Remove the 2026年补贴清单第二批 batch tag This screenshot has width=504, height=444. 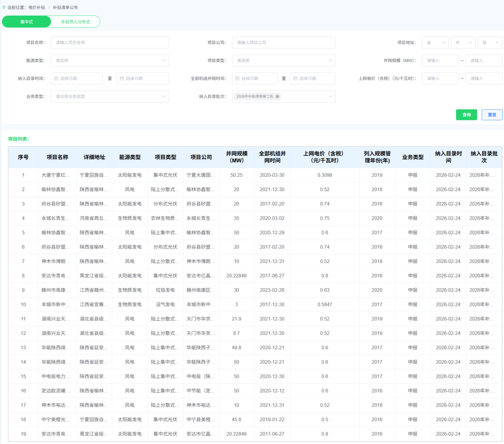coord(277,97)
